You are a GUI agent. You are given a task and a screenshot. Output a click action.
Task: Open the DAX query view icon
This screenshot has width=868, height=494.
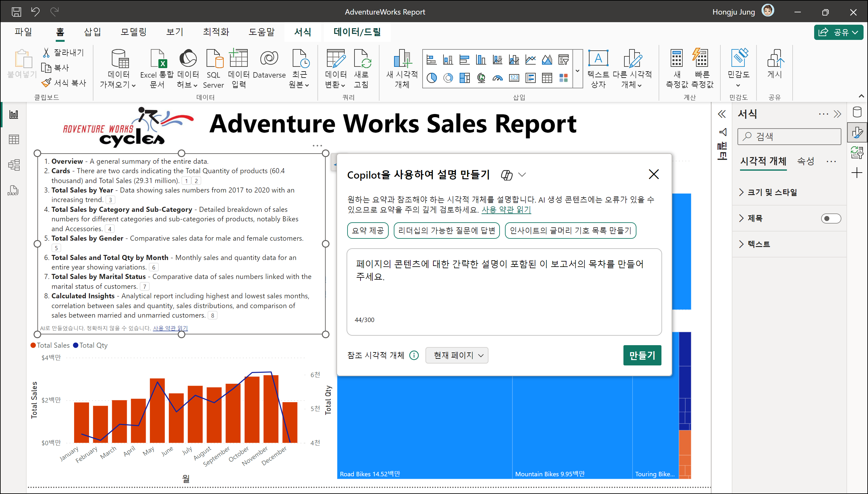(13, 190)
